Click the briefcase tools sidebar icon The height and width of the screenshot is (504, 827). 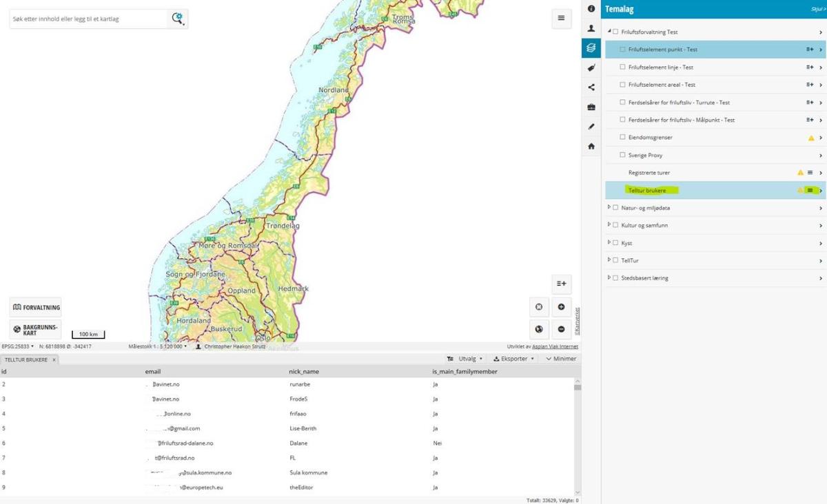coord(591,107)
